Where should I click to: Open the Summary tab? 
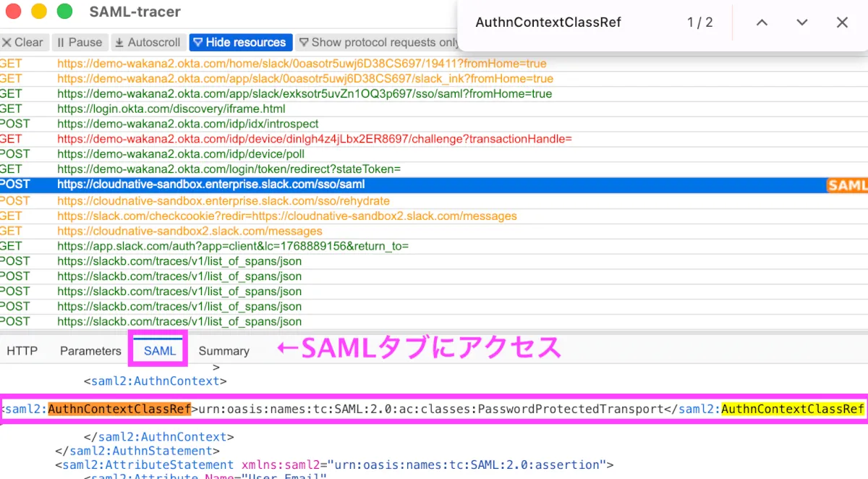(x=224, y=351)
